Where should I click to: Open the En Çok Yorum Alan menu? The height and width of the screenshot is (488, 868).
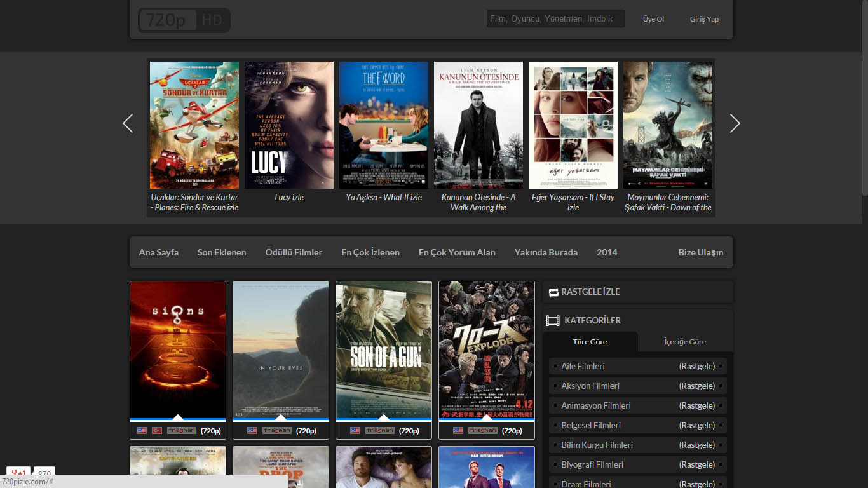pos(457,252)
